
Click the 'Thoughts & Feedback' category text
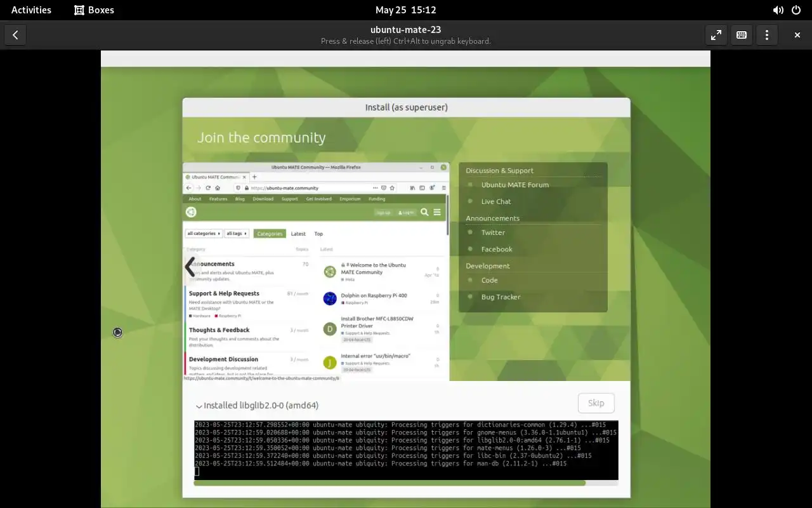point(219,330)
